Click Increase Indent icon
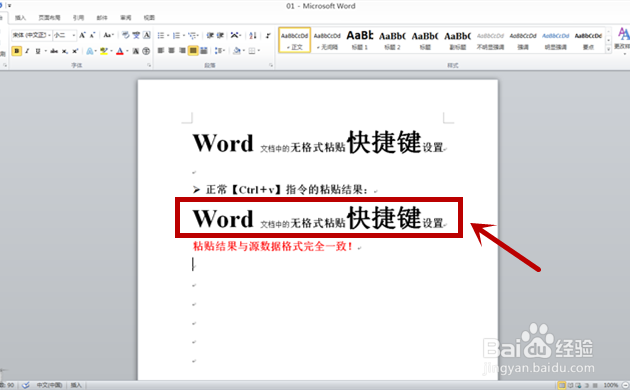Image resolution: width=630 pixels, height=390 pixels. coord(220,35)
